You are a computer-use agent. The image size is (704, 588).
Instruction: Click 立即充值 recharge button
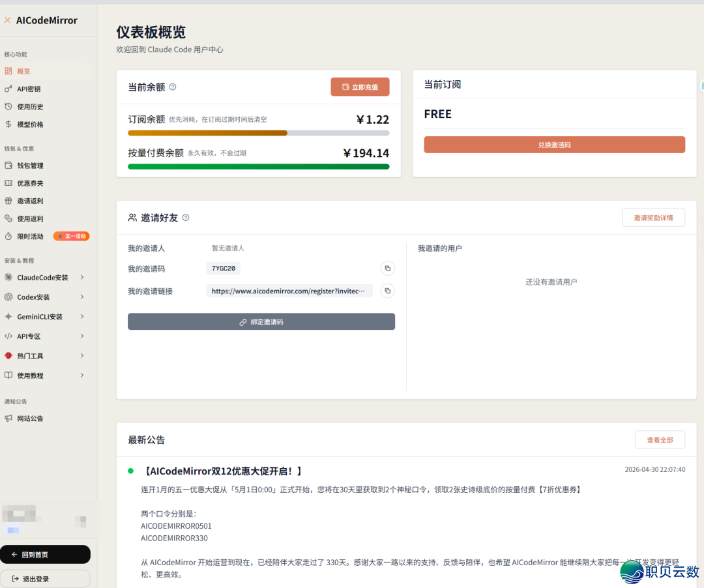pyautogui.click(x=360, y=87)
